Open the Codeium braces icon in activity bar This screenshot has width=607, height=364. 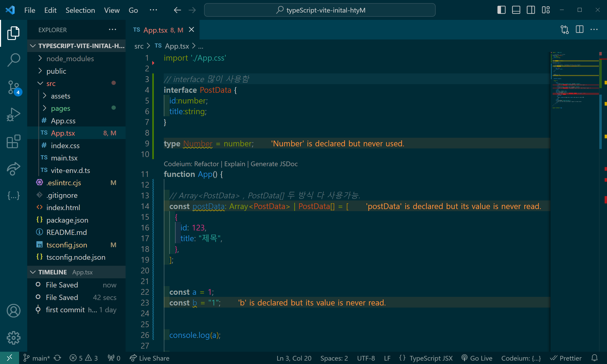(x=13, y=195)
